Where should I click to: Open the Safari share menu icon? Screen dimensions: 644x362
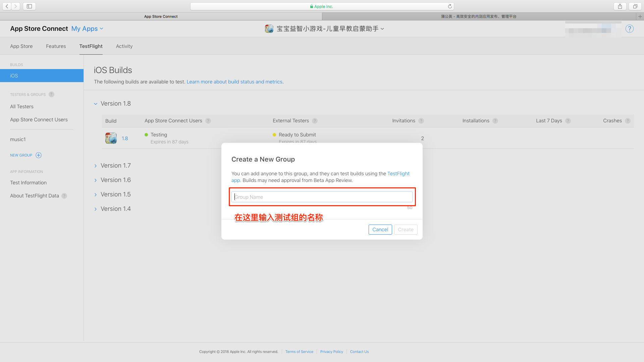click(620, 6)
